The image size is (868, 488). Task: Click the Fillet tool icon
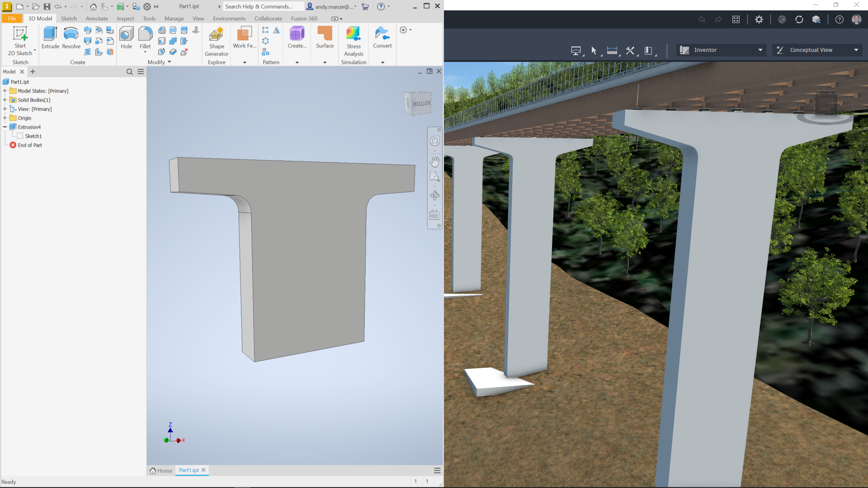(145, 36)
